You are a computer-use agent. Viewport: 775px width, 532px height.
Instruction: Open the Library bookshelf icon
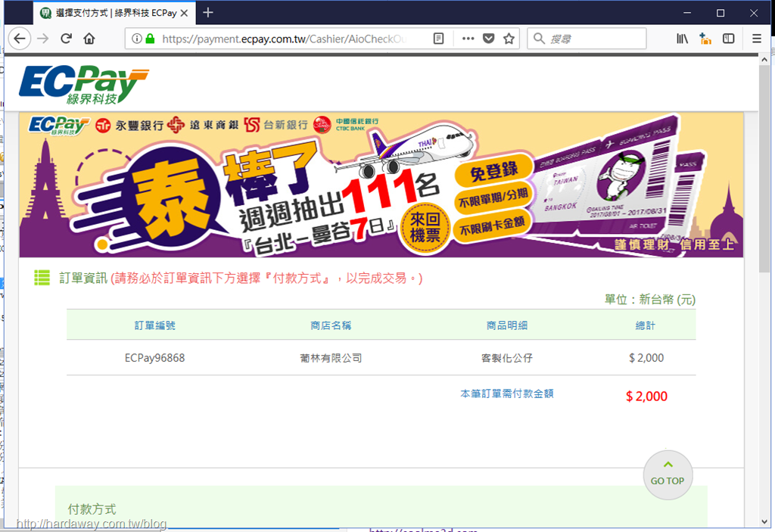pyautogui.click(x=682, y=39)
